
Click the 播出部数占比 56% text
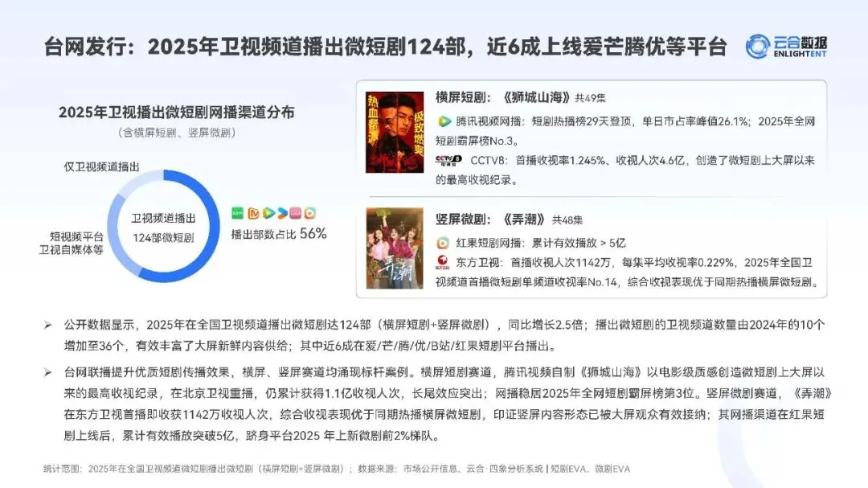[278, 234]
